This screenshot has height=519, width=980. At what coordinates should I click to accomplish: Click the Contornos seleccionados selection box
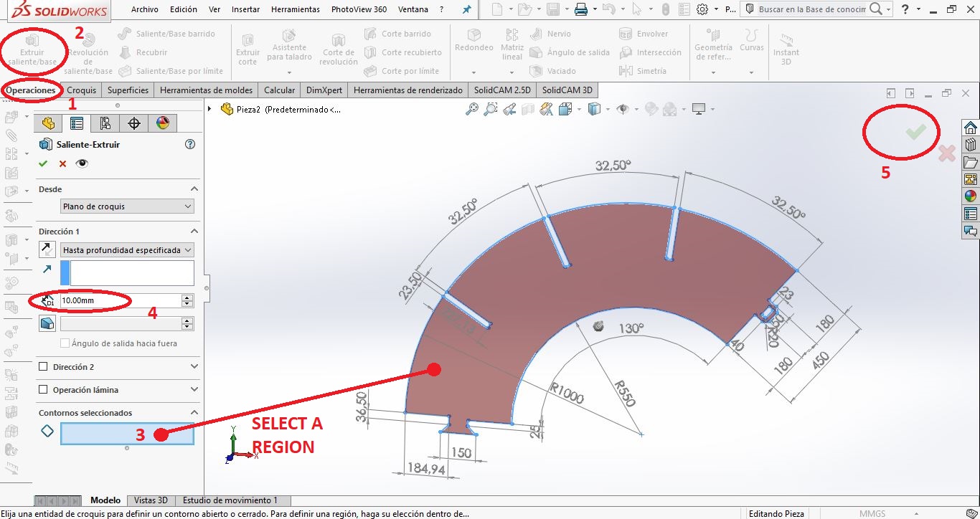point(127,433)
